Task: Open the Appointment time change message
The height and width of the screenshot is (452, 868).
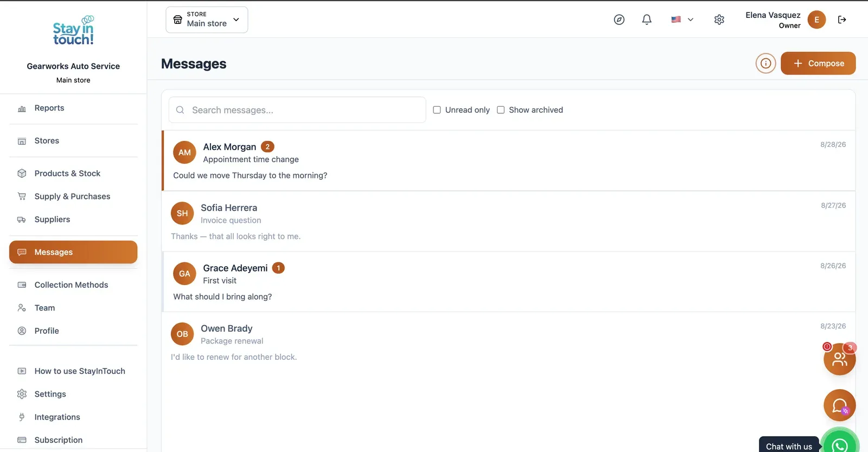Action: tap(509, 161)
